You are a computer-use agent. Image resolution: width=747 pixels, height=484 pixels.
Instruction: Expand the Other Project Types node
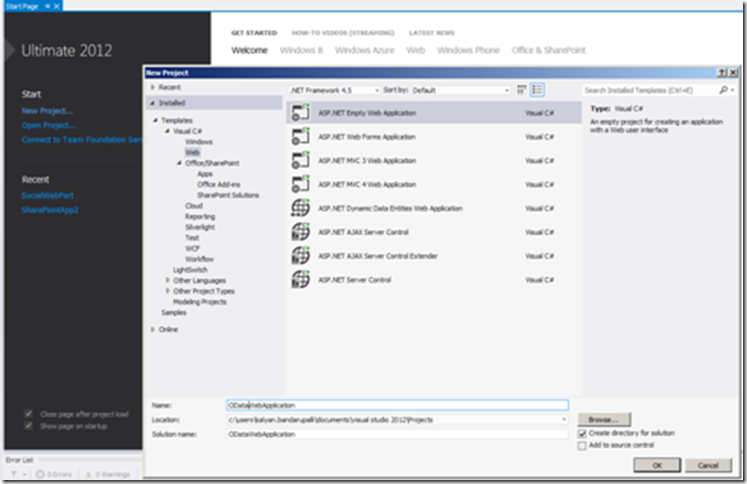click(x=167, y=291)
